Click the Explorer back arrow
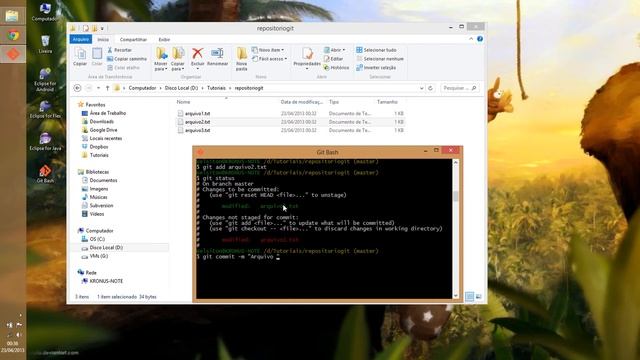 pyautogui.click(x=77, y=88)
